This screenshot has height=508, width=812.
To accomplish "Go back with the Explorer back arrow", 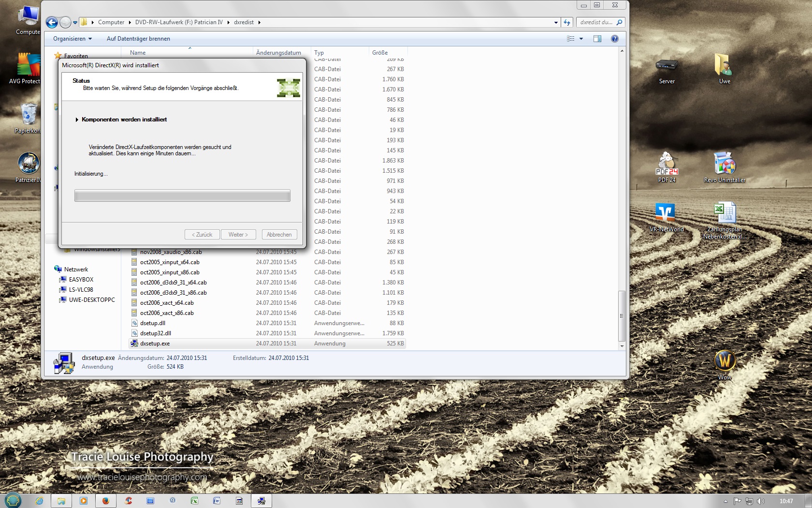I will [52, 22].
